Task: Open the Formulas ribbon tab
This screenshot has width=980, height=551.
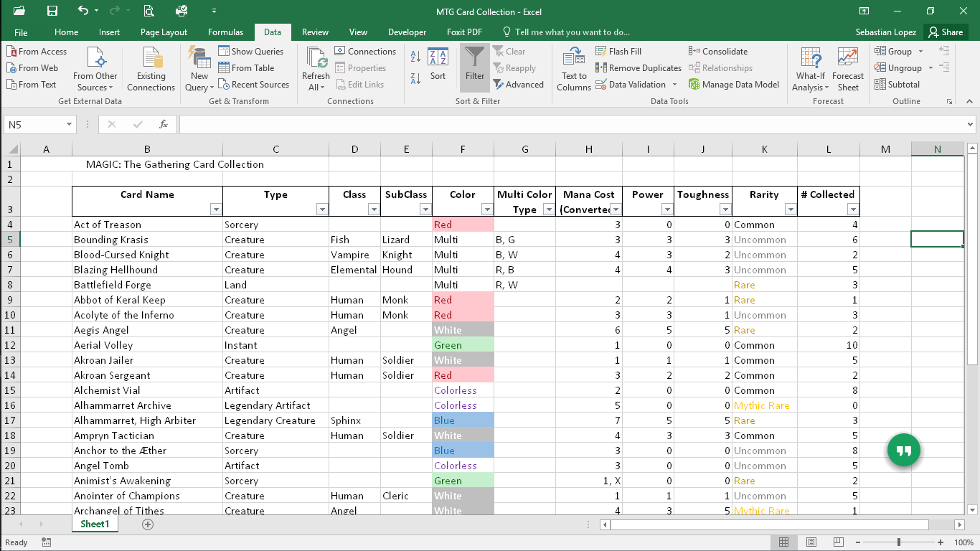Action: click(x=226, y=32)
